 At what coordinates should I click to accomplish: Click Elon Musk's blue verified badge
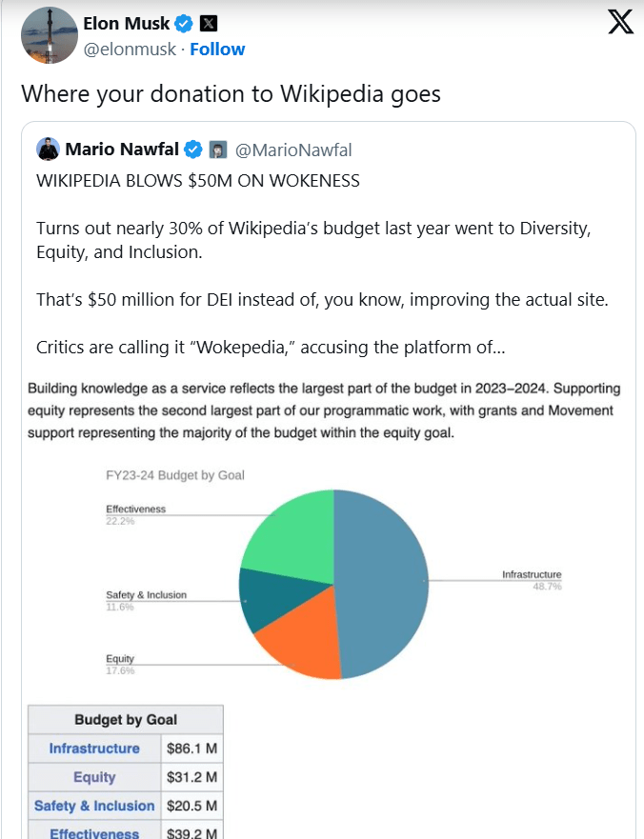click(x=185, y=24)
